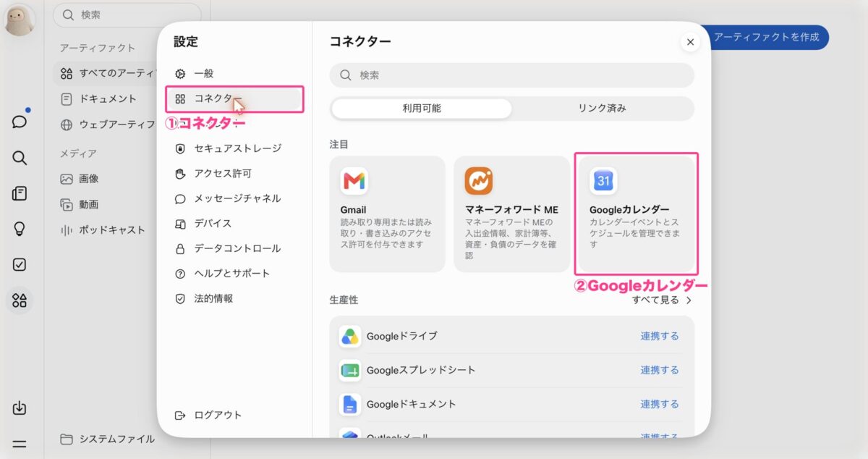The height and width of the screenshot is (459, 868).
Task: Click the speech bubble icon beside メッセージチャネル
Action: (181, 198)
